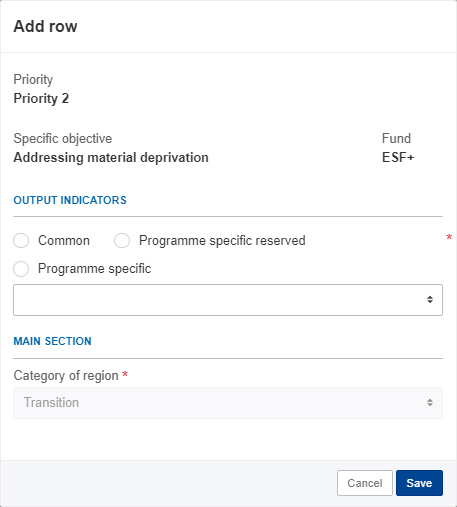457x507 pixels.
Task: Click the arrow icon in Transition select
Action: click(430, 403)
